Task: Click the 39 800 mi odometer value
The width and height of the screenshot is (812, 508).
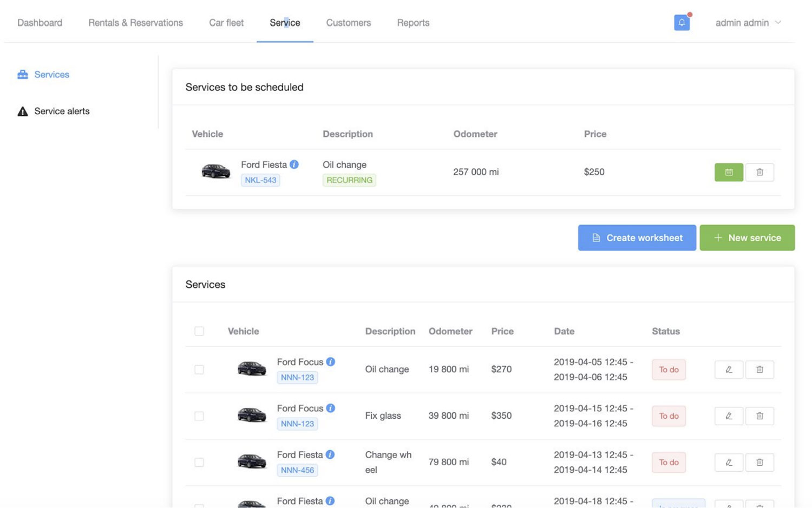Action: pyautogui.click(x=449, y=416)
